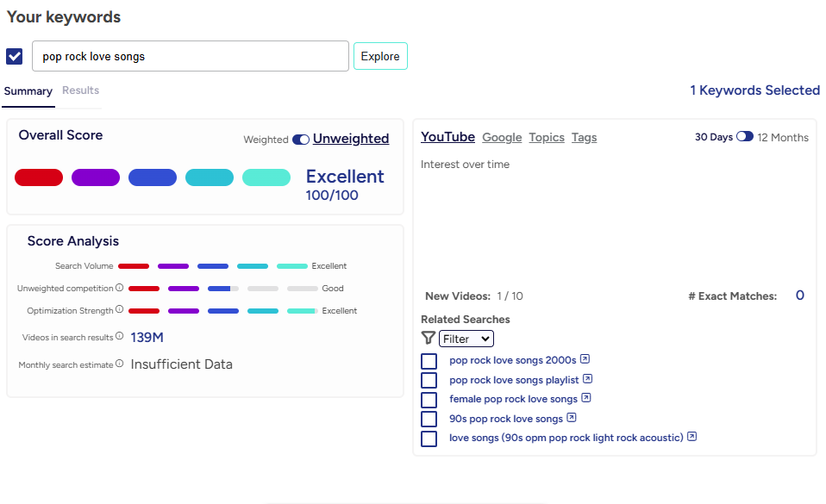
Task: Switch to the Results tab
Action: click(80, 90)
